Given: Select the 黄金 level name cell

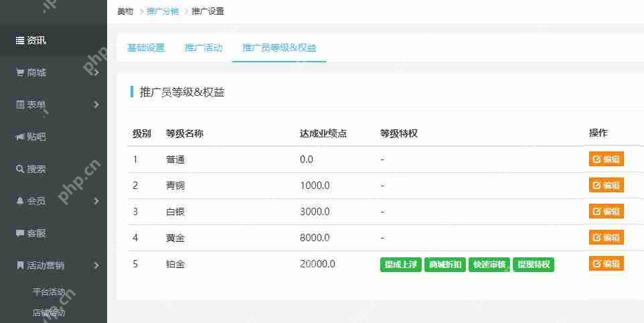Looking at the screenshot, I should 175,237.
